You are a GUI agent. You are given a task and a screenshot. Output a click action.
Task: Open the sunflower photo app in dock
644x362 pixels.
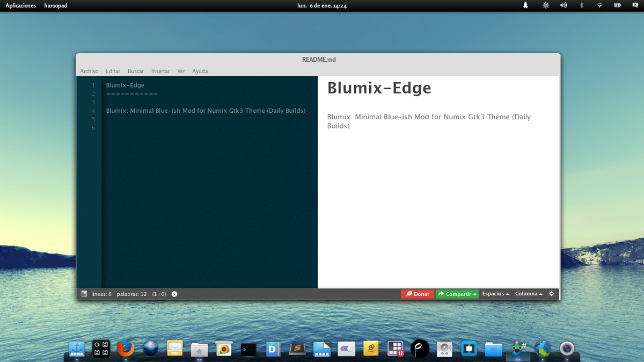pos(223,350)
